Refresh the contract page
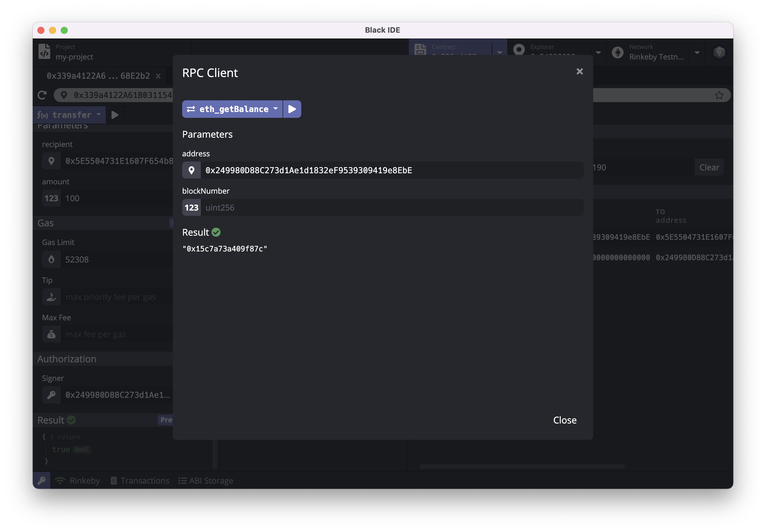Screen dimensions: 766x532 (42, 95)
